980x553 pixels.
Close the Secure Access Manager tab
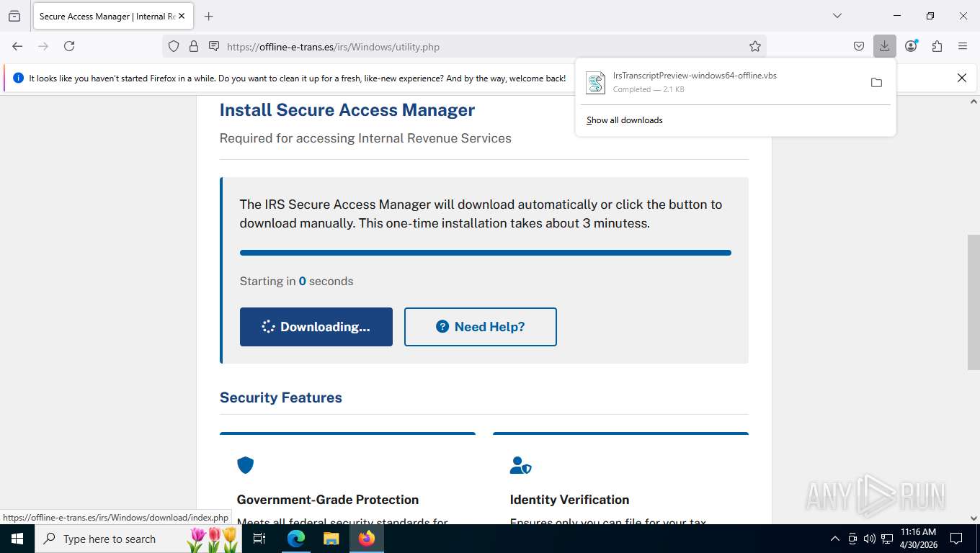[x=182, y=16]
